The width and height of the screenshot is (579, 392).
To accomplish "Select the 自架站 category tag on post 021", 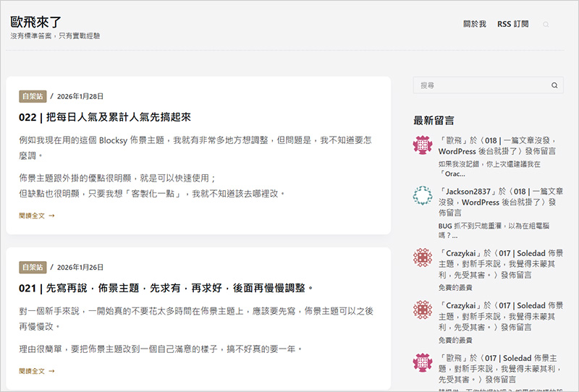I will (x=33, y=267).
